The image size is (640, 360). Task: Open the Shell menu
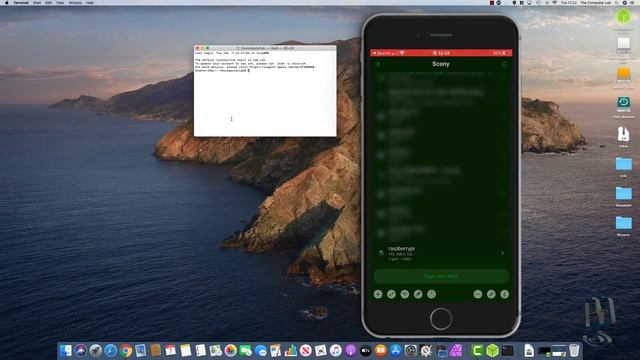point(37,2)
